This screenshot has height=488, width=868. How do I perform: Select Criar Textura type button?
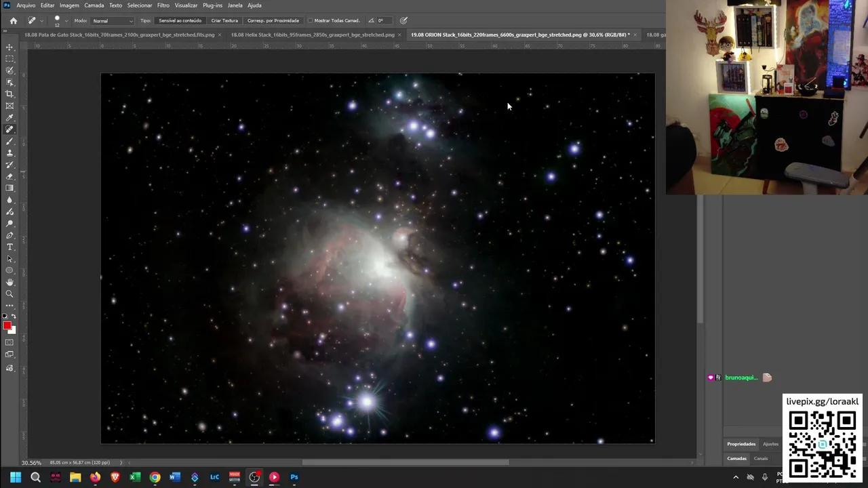click(224, 20)
